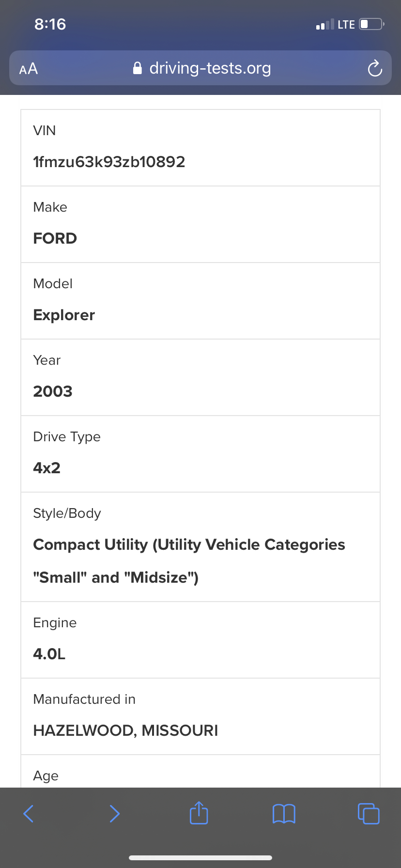Viewport: 401px width, 868px height.
Task: Tap the Compact Utility style/body text
Action: (x=189, y=545)
